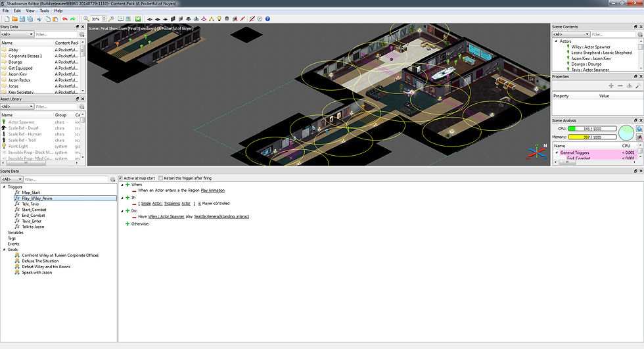The image size is (644, 349).
Task: Open the File menu
Action: click(6, 11)
